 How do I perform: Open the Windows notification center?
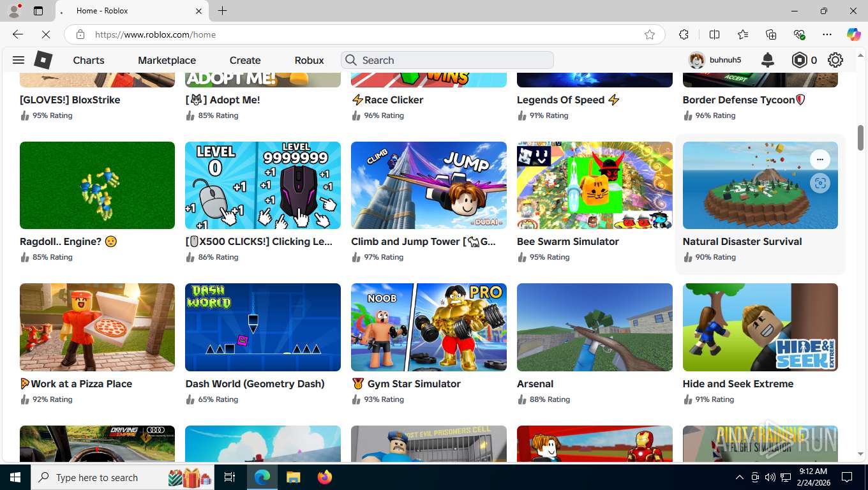(x=847, y=477)
